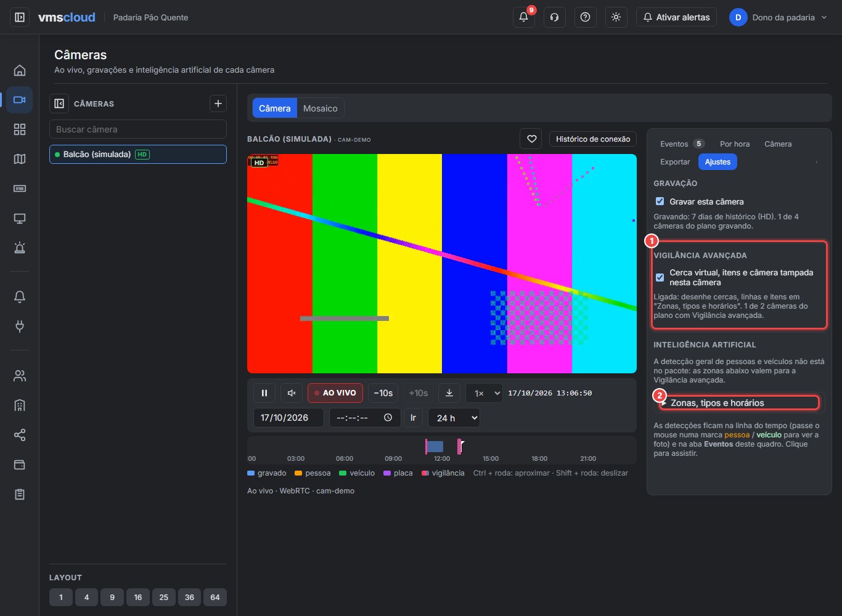The height and width of the screenshot is (616, 842).
Task: Open the Exportar tab
Action: click(675, 162)
